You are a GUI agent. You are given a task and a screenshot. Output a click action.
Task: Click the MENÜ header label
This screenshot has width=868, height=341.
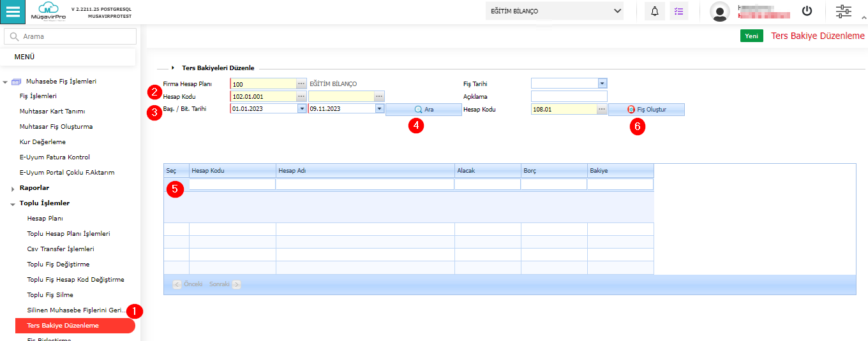pyautogui.click(x=24, y=57)
